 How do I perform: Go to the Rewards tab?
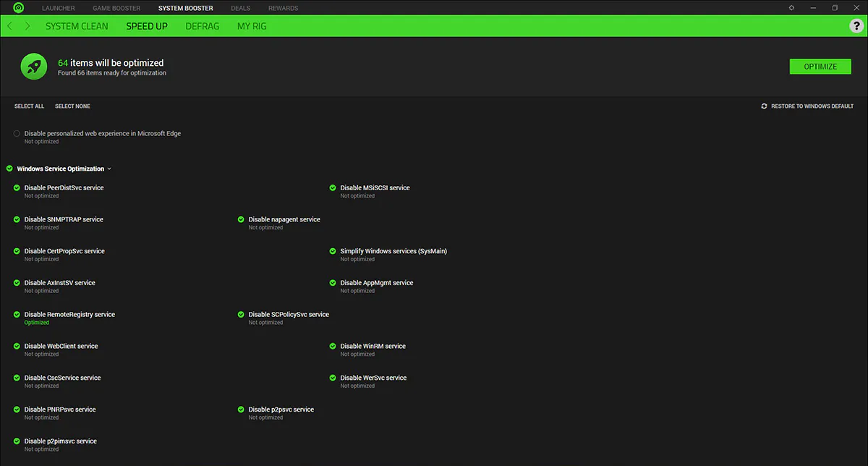[x=283, y=8]
